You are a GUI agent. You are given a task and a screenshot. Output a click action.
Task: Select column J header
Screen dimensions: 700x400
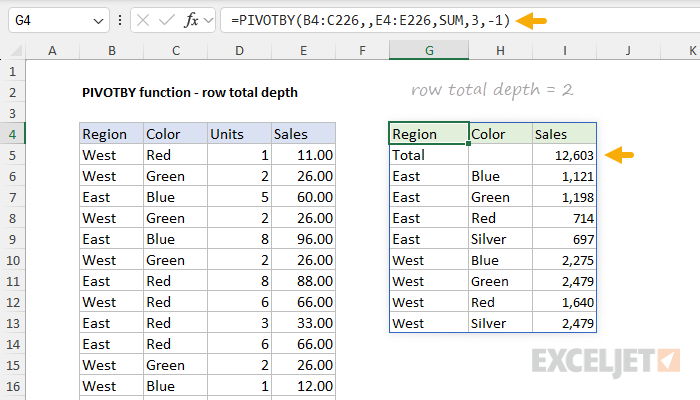click(628, 51)
